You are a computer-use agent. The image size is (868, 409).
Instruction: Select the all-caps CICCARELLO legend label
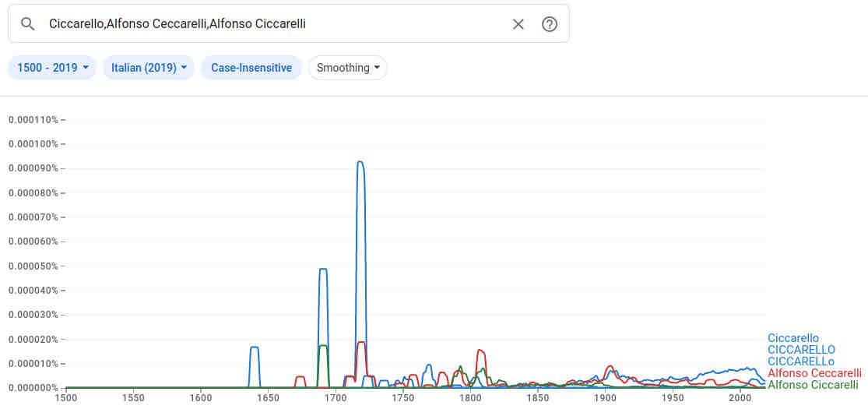(x=801, y=350)
